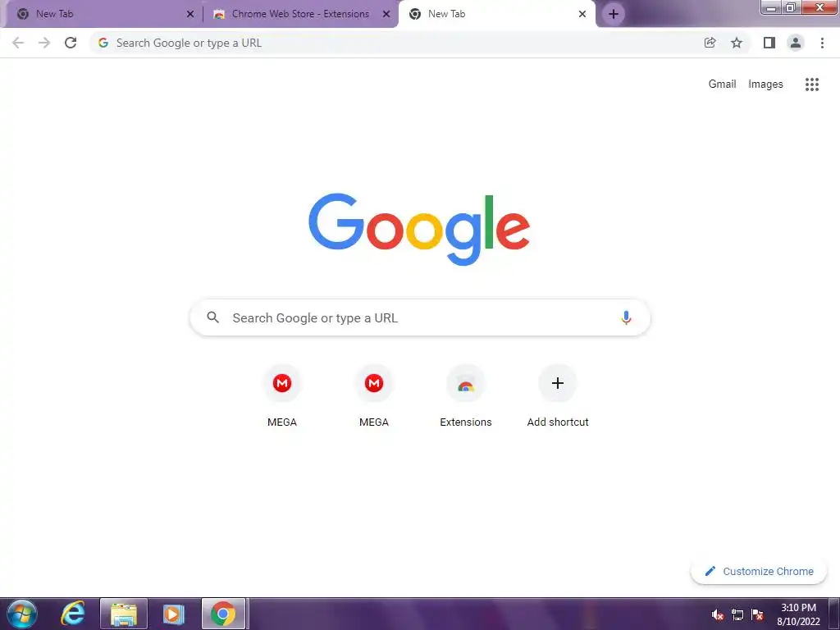
Task: Click the browser forward arrow
Action: 44,43
